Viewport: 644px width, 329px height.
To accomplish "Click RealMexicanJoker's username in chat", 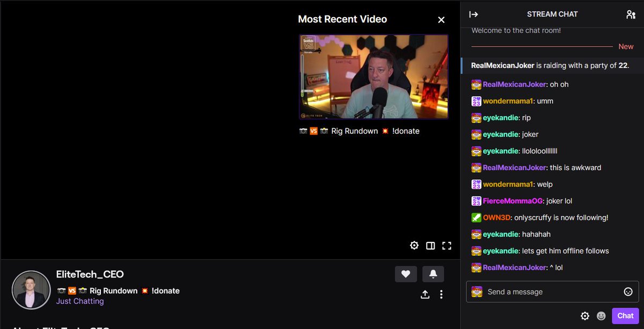I will [x=511, y=84].
